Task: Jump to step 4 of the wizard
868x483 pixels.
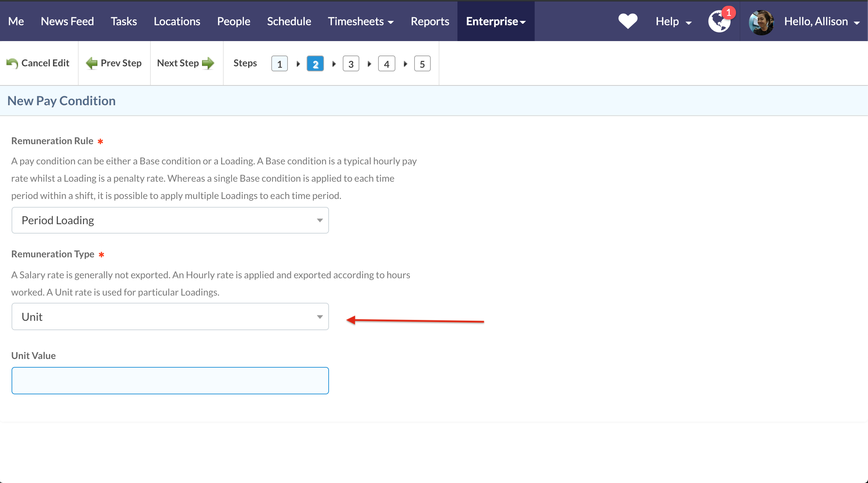Action: pos(386,64)
